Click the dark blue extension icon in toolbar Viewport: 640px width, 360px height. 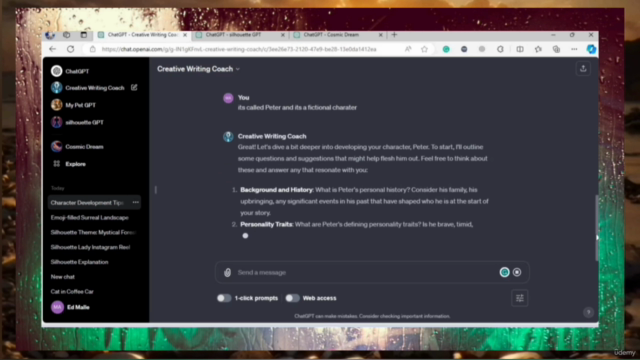[x=464, y=49]
